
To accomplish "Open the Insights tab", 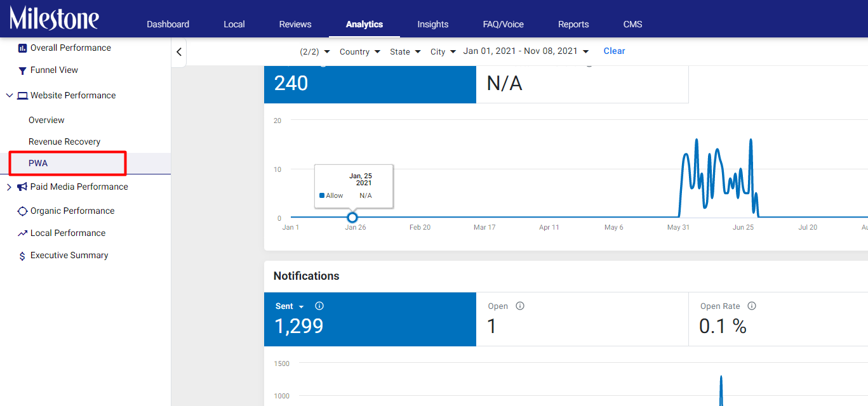I will click(433, 24).
